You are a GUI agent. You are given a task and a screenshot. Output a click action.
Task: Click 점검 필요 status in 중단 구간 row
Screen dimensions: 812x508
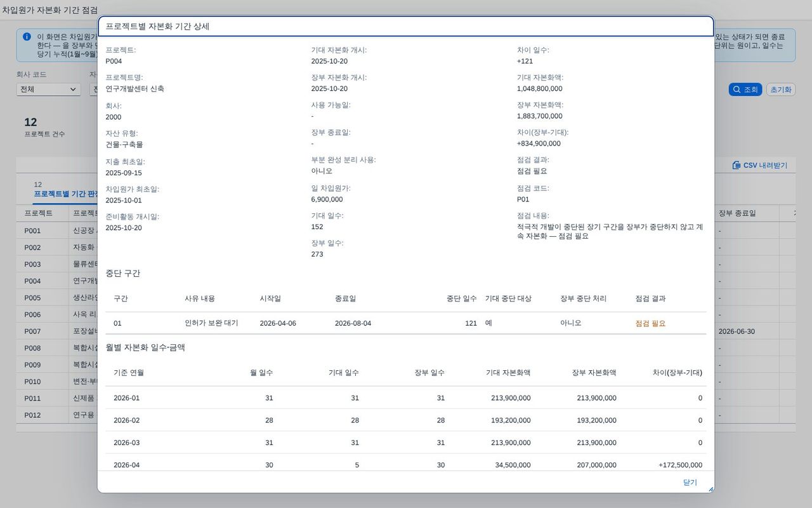(x=650, y=323)
